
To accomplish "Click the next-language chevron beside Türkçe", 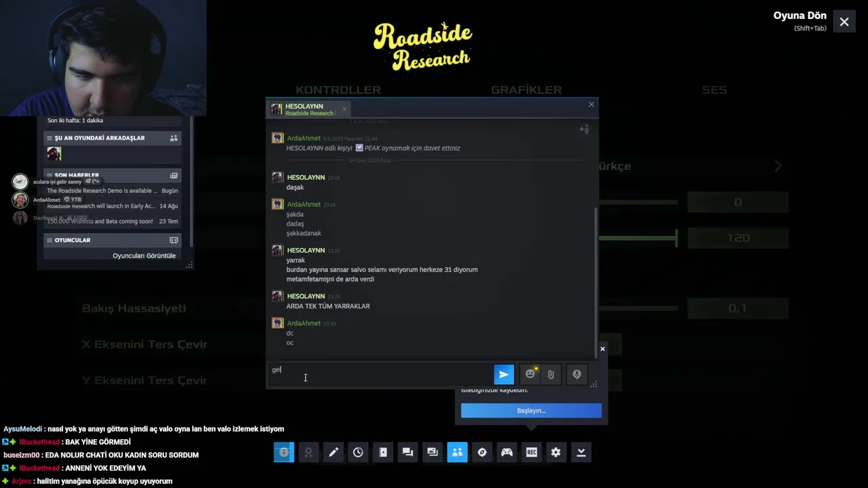I will (778, 166).
